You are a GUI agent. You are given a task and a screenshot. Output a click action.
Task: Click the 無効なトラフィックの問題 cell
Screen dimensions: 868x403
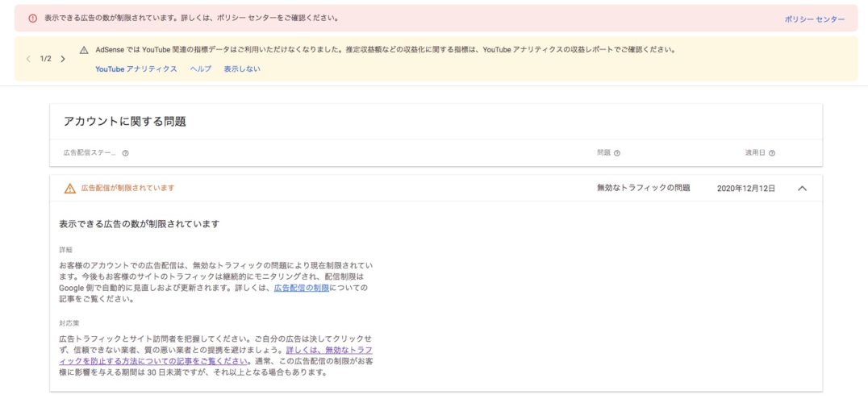click(x=643, y=188)
